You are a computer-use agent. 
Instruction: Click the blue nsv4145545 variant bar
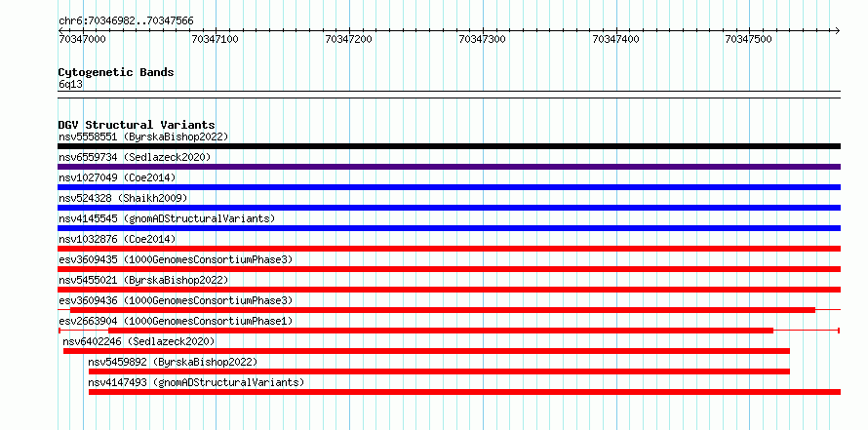449,228
